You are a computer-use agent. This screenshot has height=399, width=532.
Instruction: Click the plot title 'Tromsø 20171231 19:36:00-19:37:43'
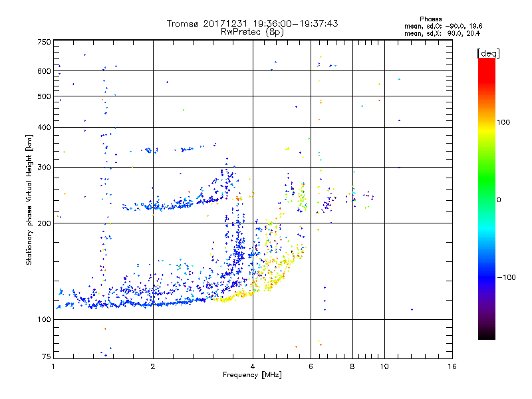point(252,23)
